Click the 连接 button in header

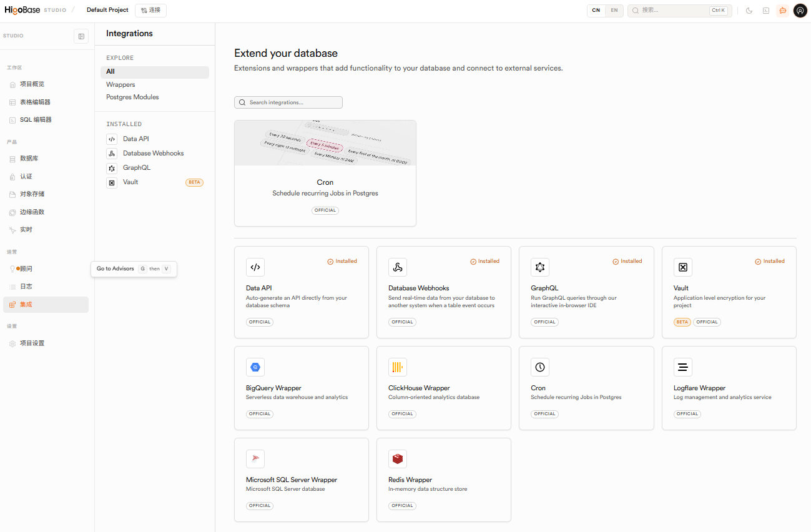click(150, 11)
